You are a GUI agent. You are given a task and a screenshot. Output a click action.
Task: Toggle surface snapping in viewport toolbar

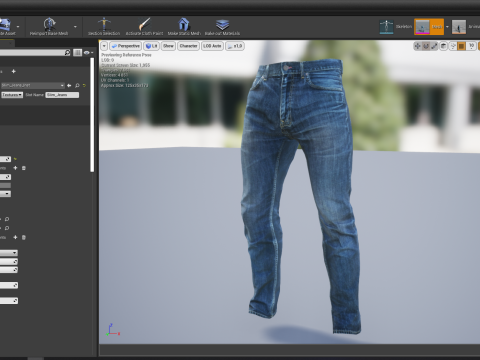click(453, 46)
